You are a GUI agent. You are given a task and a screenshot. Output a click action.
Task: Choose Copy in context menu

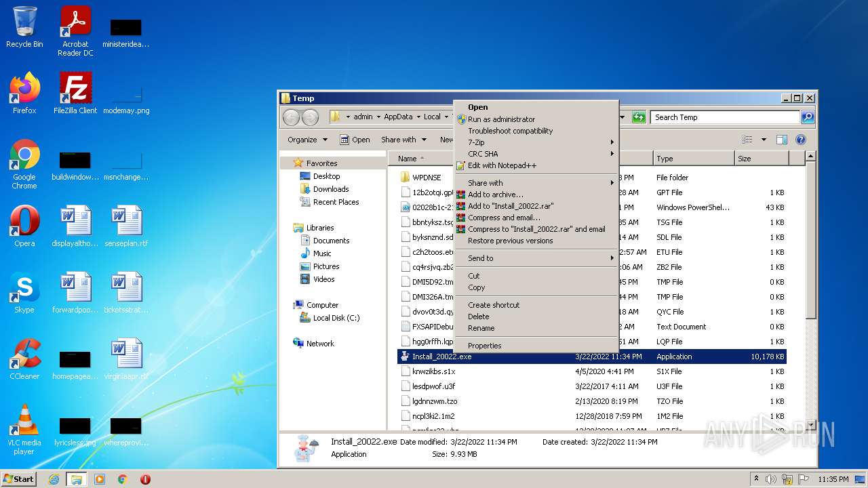click(536, 287)
